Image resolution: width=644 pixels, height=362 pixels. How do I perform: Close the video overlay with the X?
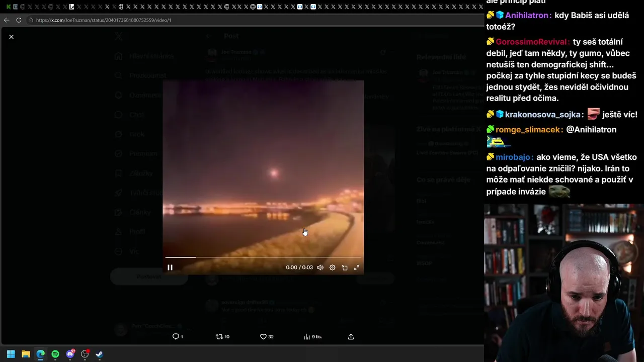tap(11, 37)
